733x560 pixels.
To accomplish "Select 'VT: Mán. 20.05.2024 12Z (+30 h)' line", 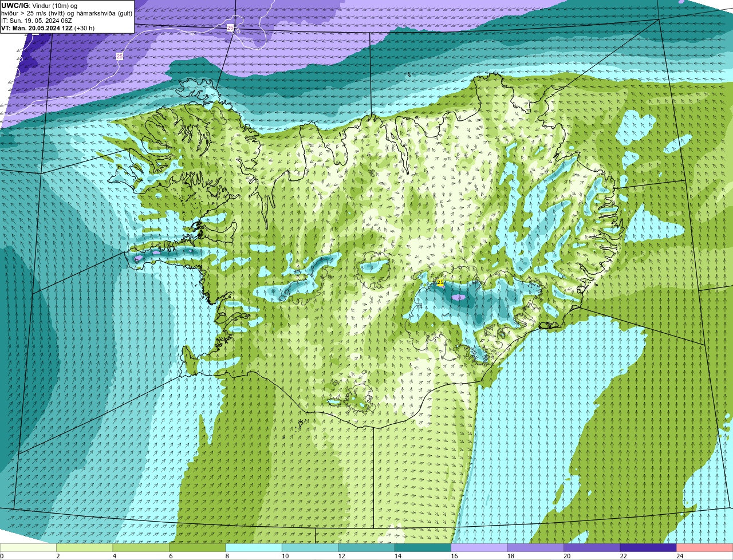I will click(48, 28).
